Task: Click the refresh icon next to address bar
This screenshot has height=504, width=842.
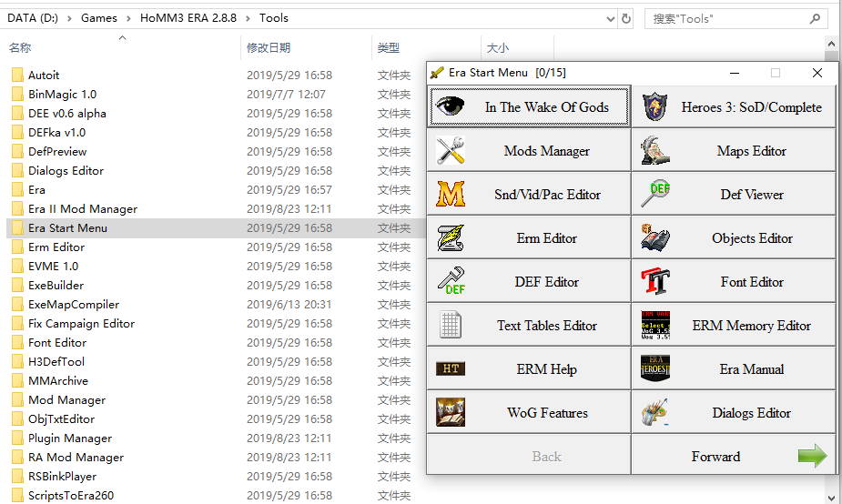Action: (x=626, y=19)
